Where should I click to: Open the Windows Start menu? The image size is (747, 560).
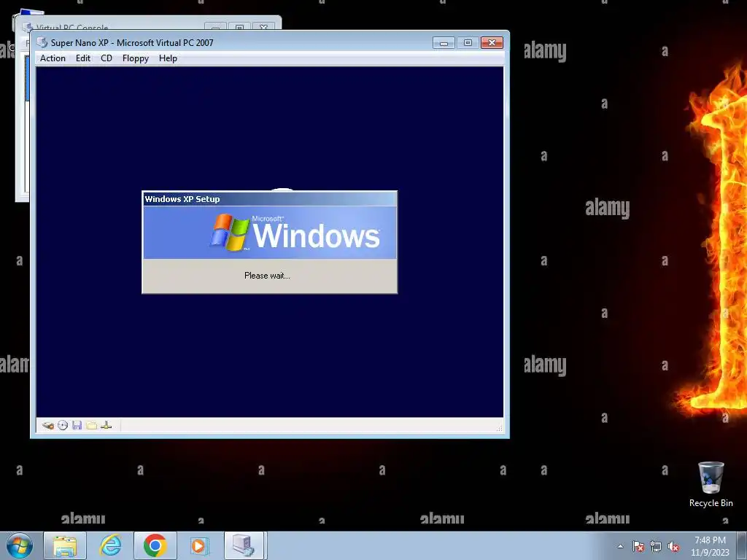coord(20,545)
